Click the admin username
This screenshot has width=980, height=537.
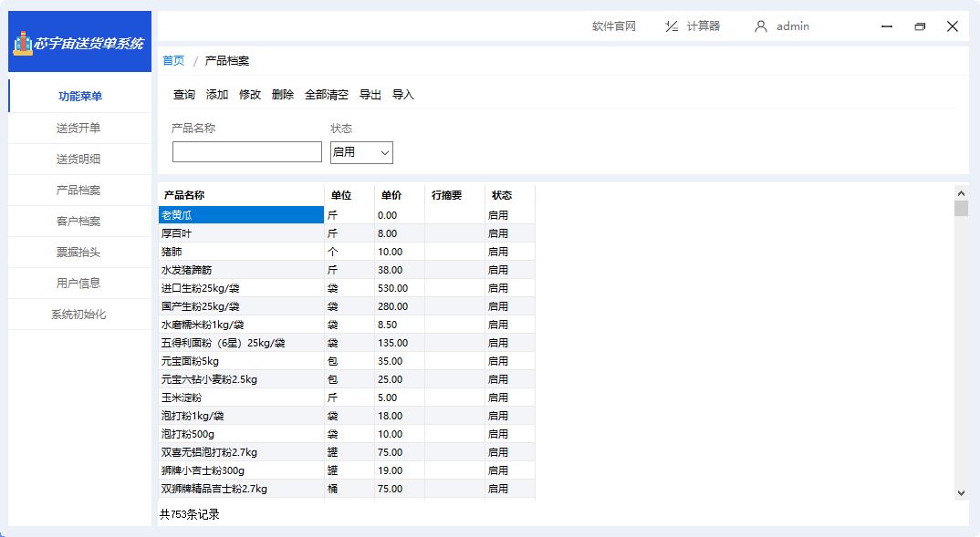[x=793, y=26]
